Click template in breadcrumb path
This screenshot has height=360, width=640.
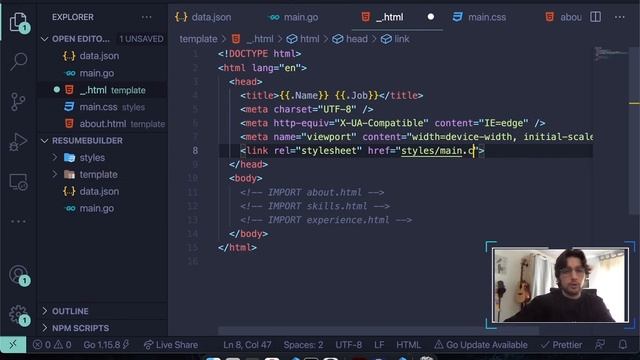[198, 39]
